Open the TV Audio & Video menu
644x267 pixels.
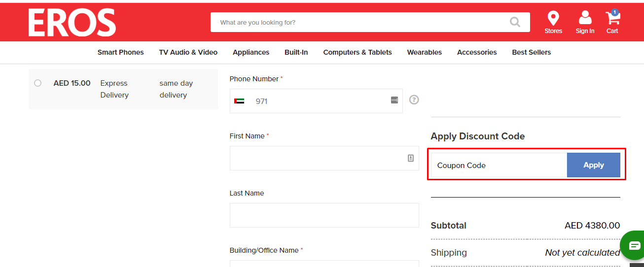point(188,52)
